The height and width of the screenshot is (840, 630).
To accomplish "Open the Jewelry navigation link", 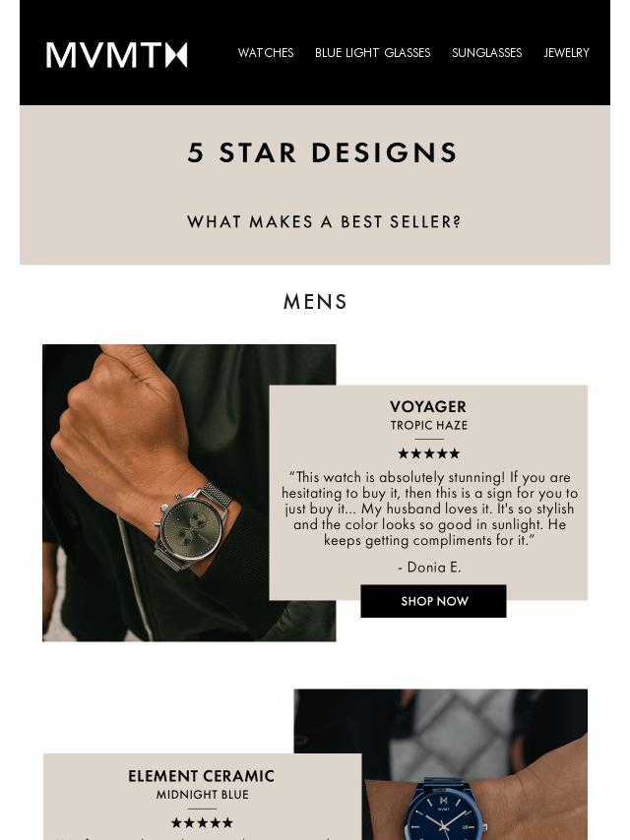I will coord(566,52).
